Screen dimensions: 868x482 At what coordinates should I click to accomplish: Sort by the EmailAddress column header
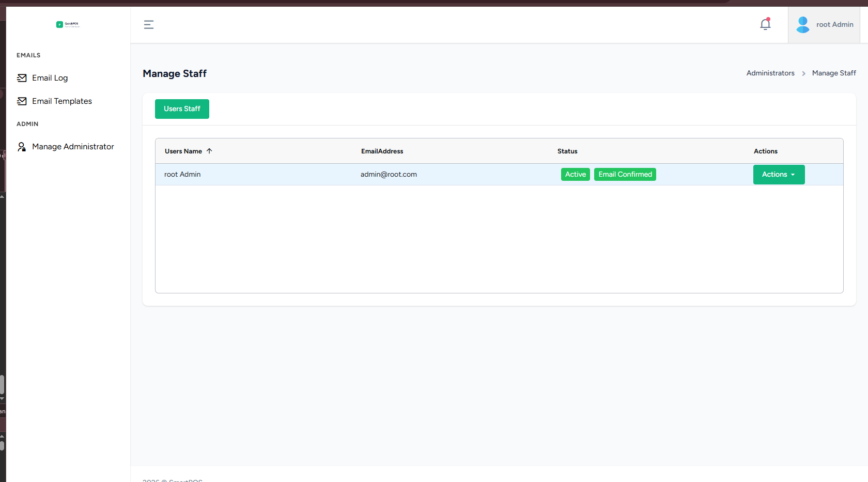[382, 151]
